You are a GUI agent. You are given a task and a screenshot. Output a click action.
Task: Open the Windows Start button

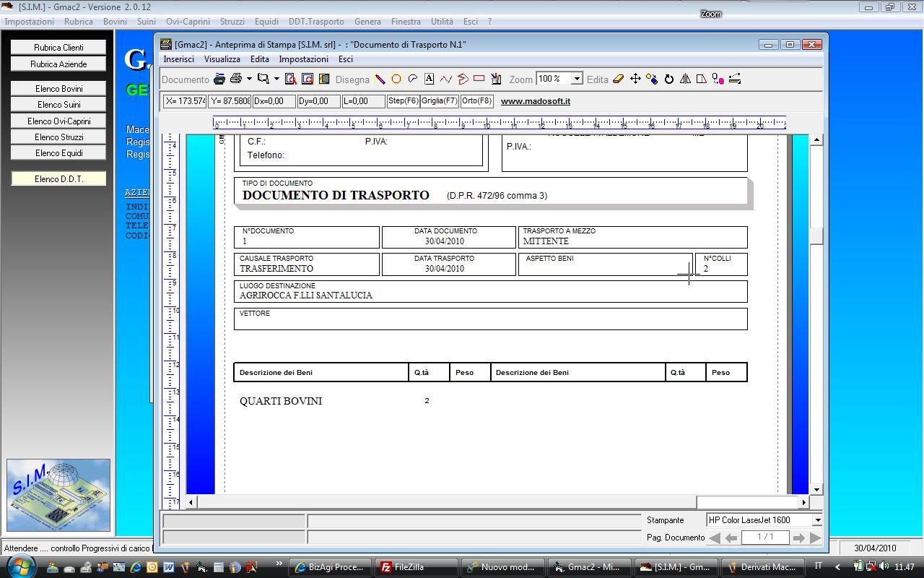[21, 566]
